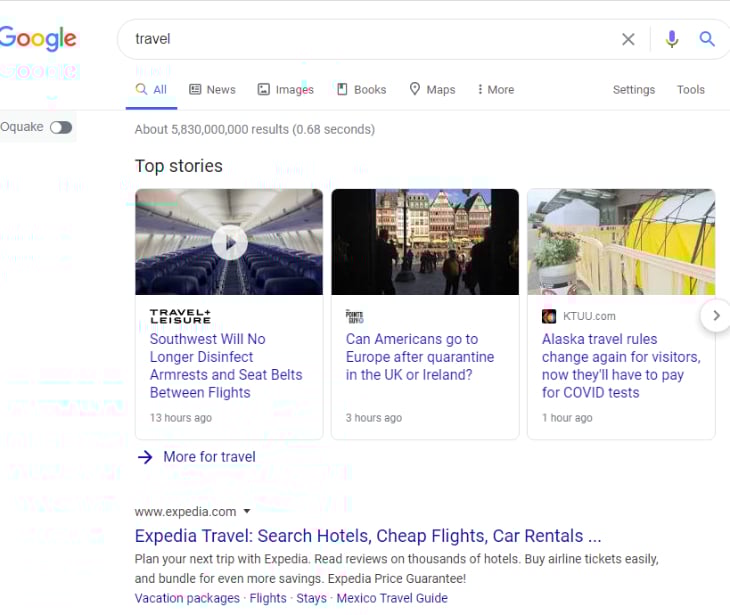Screen dimensions: 730x615
Task: Click into the search field containing travel
Action: tap(372, 39)
